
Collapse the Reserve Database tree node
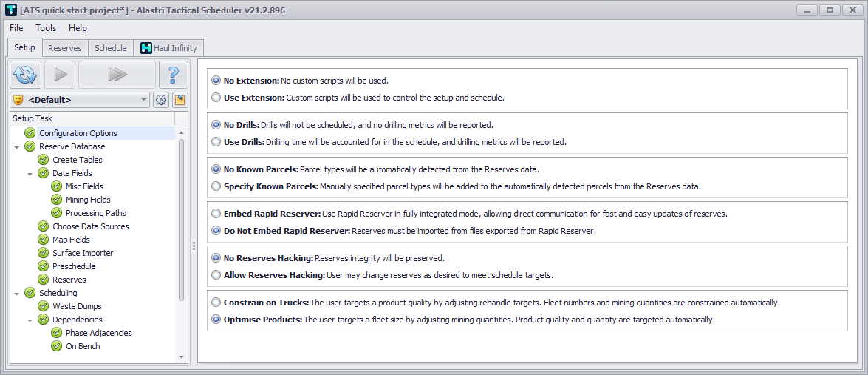tap(17, 146)
